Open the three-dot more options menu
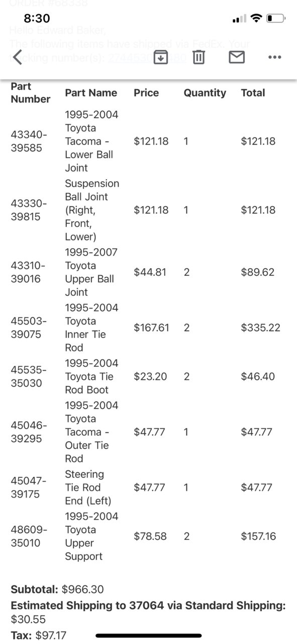This screenshot has width=297, height=644. click(275, 57)
